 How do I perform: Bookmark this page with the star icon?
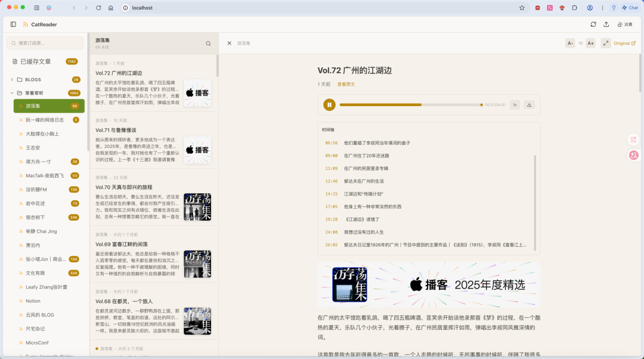(x=522, y=8)
